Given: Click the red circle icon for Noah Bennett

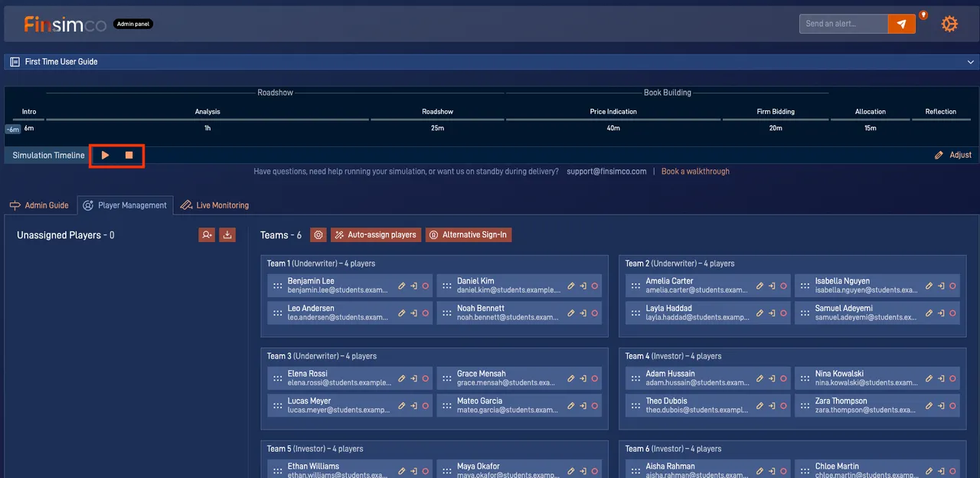Looking at the screenshot, I should coord(595,313).
